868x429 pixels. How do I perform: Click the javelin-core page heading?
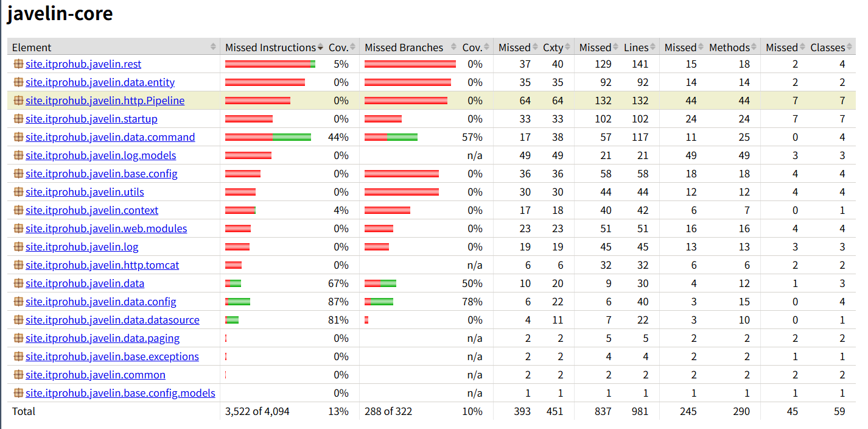[x=60, y=13]
